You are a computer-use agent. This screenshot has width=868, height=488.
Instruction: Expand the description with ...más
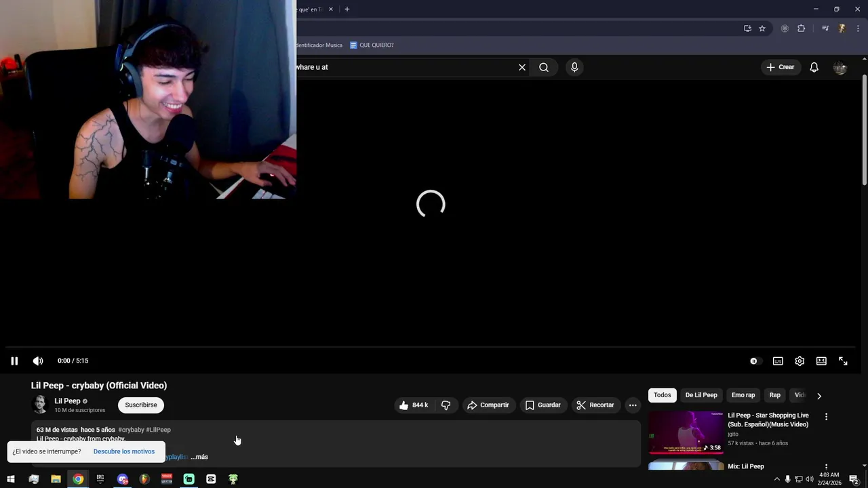click(x=199, y=457)
